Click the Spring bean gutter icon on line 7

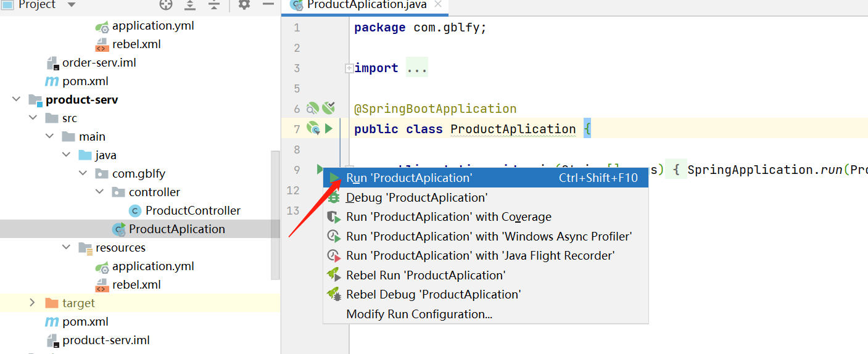313,128
